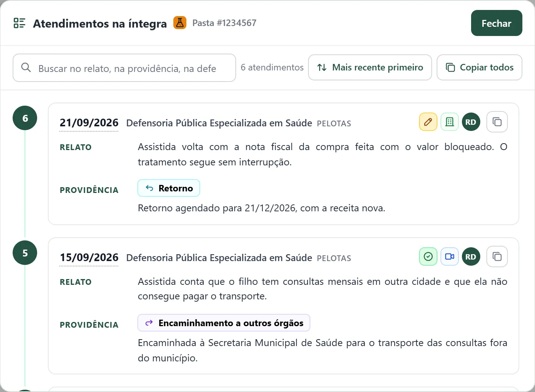
Task: Select timeline marker number 6
Action: tap(25, 118)
